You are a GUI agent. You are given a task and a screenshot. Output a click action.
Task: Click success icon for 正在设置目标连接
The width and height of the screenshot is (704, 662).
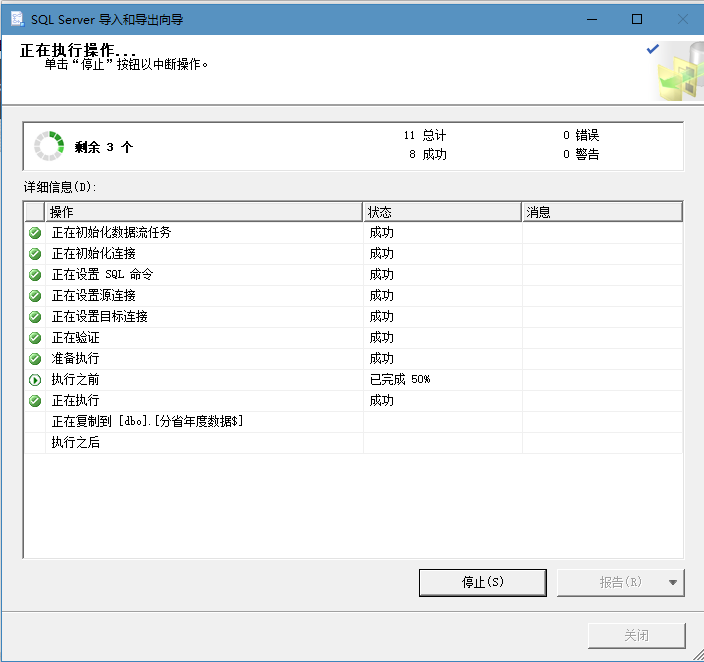tap(35, 317)
